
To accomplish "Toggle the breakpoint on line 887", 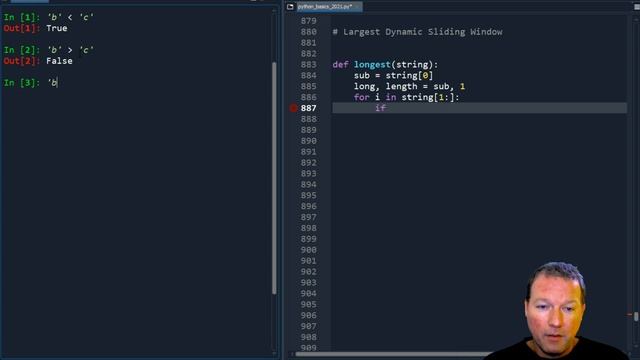I will [293, 108].
